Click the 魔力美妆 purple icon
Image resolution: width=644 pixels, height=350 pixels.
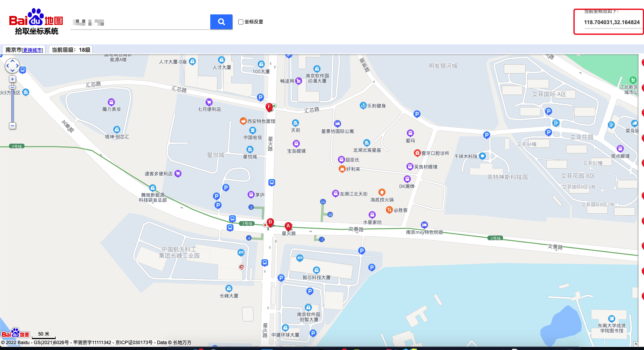pos(111,102)
